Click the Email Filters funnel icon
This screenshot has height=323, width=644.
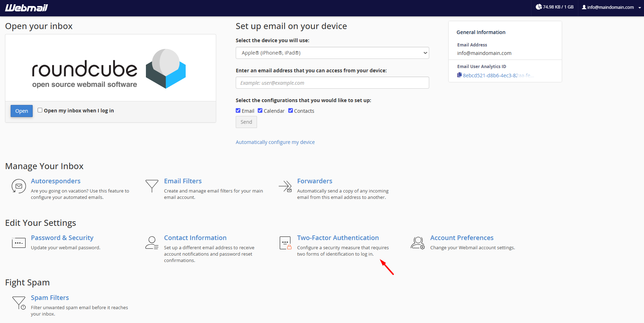click(x=152, y=186)
